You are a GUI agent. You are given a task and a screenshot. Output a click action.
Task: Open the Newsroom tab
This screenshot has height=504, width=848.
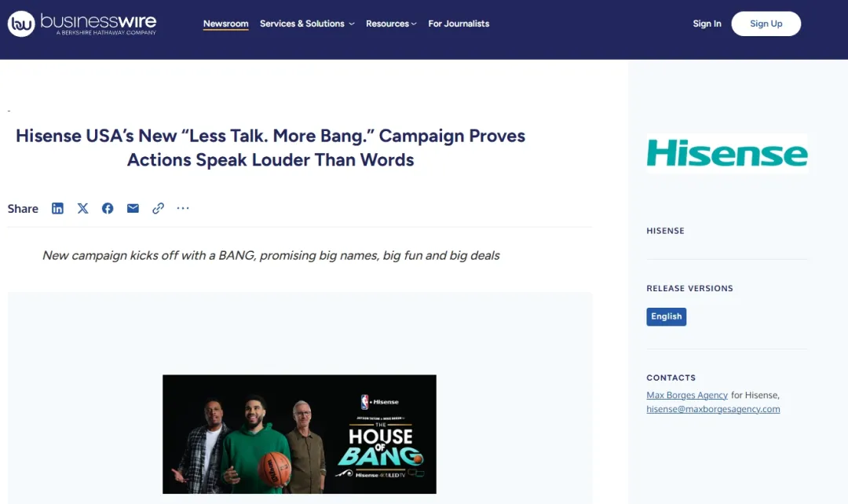(225, 24)
